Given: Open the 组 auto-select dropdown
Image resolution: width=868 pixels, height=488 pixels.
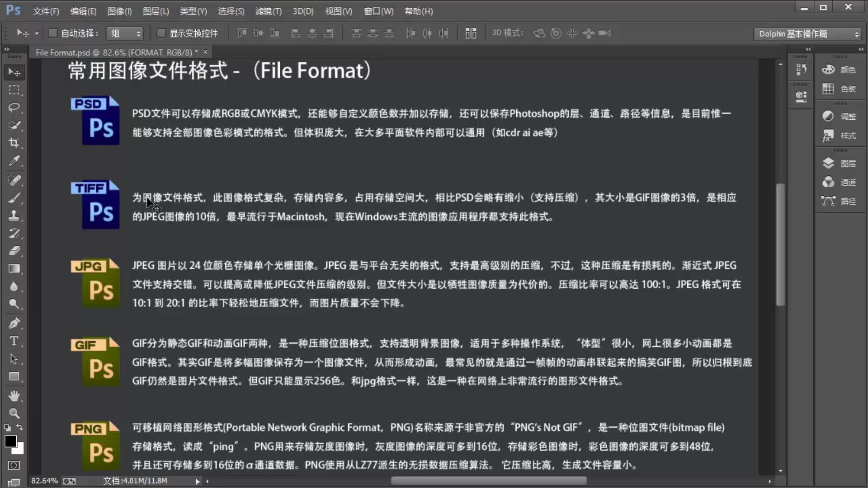Looking at the screenshot, I should click(x=124, y=33).
